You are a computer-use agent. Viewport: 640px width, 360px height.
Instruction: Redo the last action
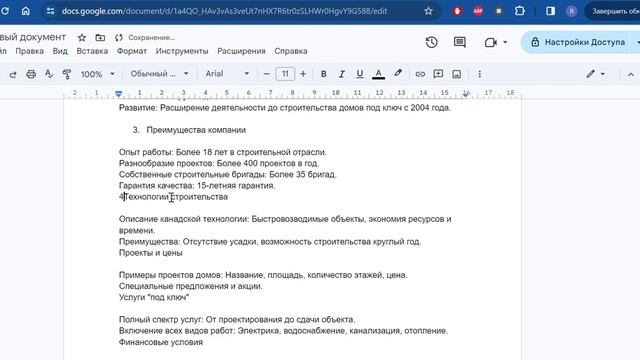tap(13, 74)
